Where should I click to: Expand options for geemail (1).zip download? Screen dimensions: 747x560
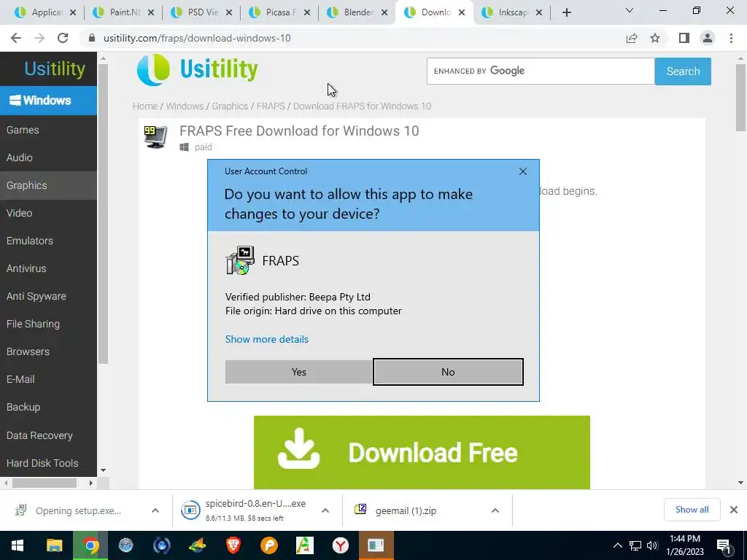[495, 510]
